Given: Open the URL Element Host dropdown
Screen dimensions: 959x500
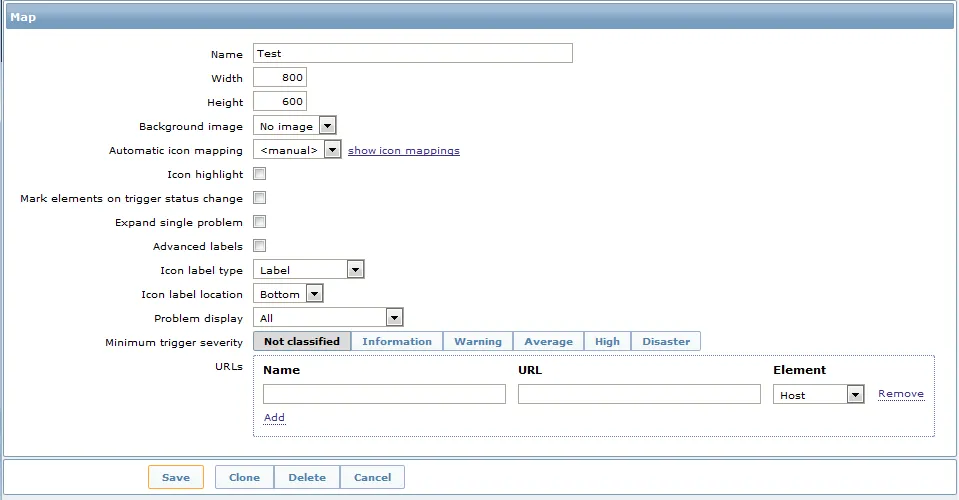Looking at the screenshot, I should [x=819, y=395].
